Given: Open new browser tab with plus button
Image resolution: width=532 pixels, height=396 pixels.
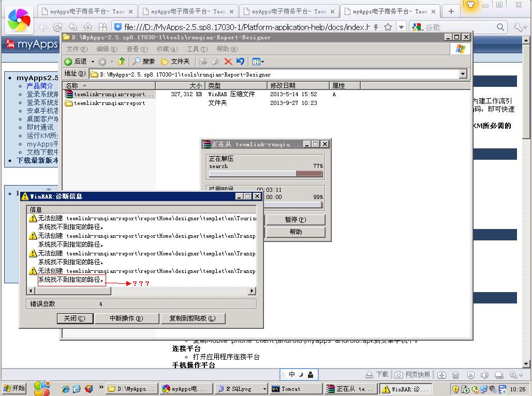Looking at the screenshot, I should point(451,11).
